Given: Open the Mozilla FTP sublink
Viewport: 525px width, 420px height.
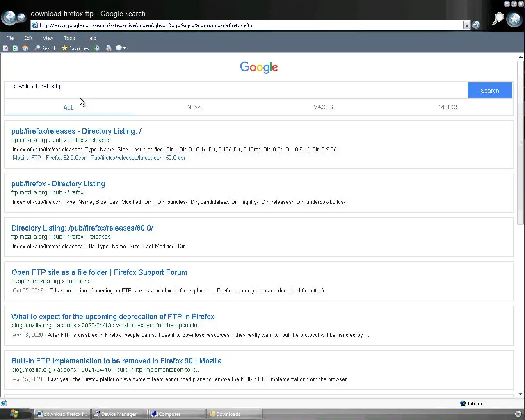Looking at the screenshot, I should (27, 157).
